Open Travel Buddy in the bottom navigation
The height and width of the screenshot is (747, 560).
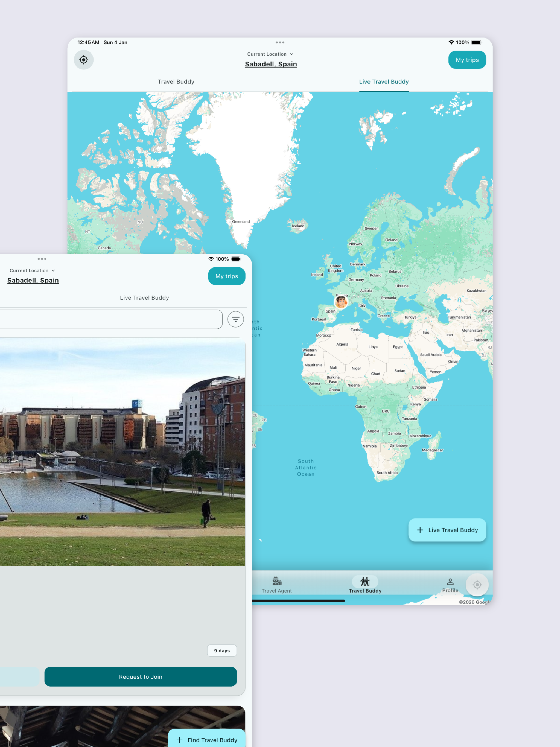(x=365, y=585)
